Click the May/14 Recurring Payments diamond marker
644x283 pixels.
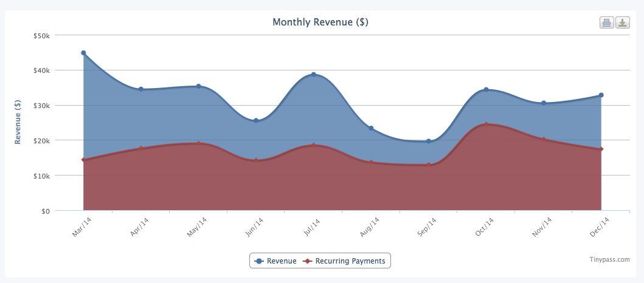198,143
